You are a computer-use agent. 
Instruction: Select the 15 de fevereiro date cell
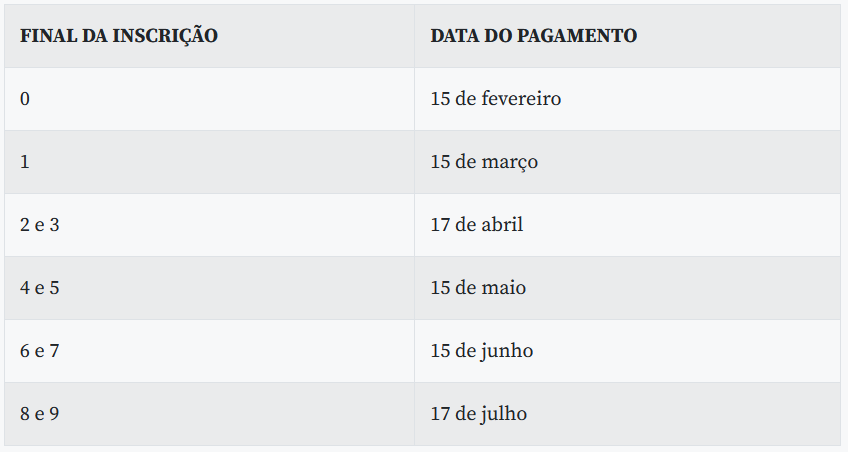coord(627,99)
